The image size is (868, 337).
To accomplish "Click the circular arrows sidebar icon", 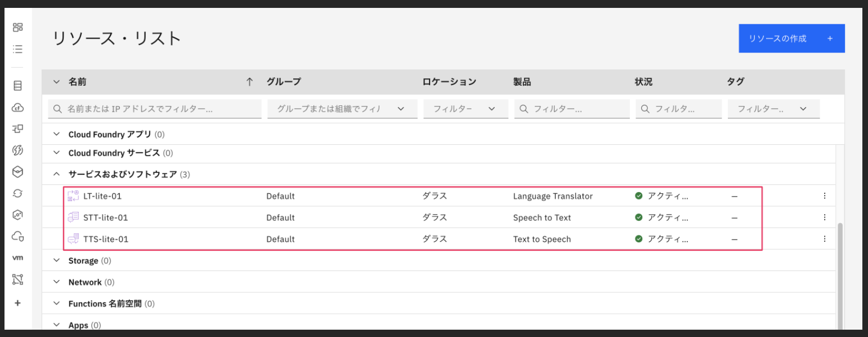I will [x=17, y=193].
